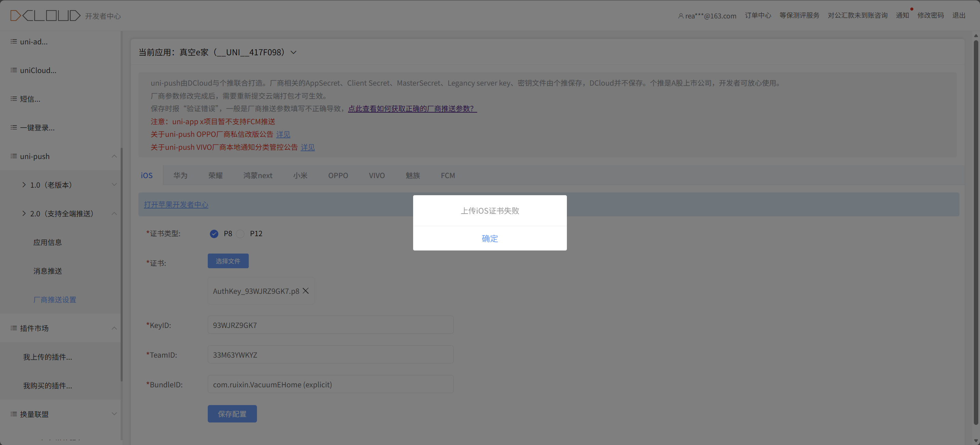
Task: Collapse the 插件市场 sidebar section
Action: [114, 328]
